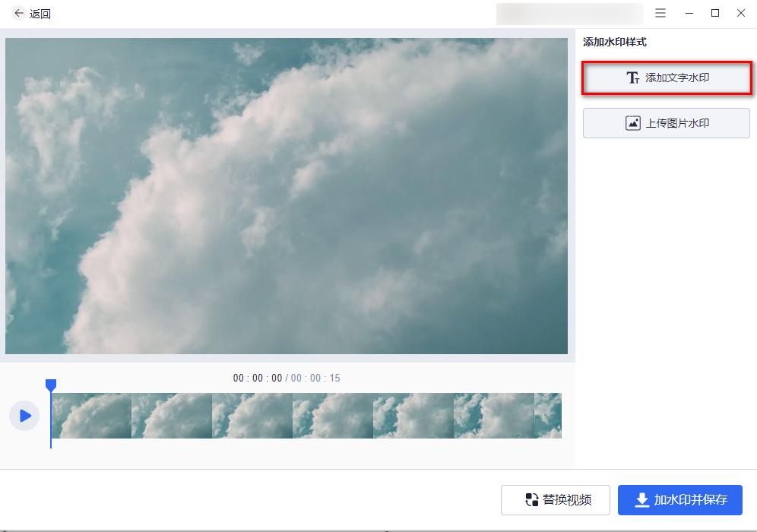
Task: Select the last partial thumbnail in the timeline
Action: (x=548, y=416)
